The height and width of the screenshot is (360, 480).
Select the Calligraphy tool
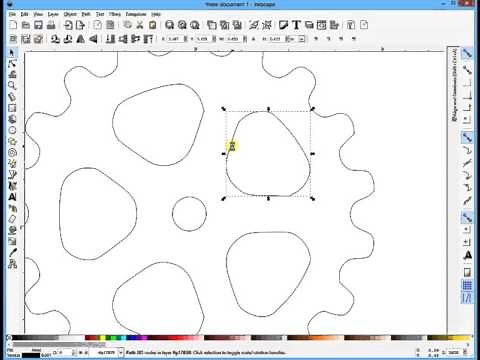(x=12, y=186)
